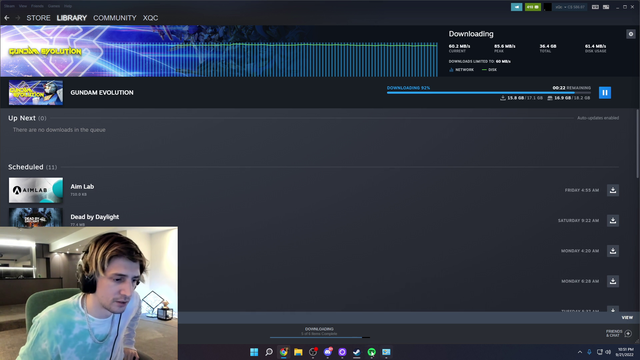Viewport: 640px width, 360px height.
Task: Click the vertical scrollbar of downloads list
Action: 637,143
